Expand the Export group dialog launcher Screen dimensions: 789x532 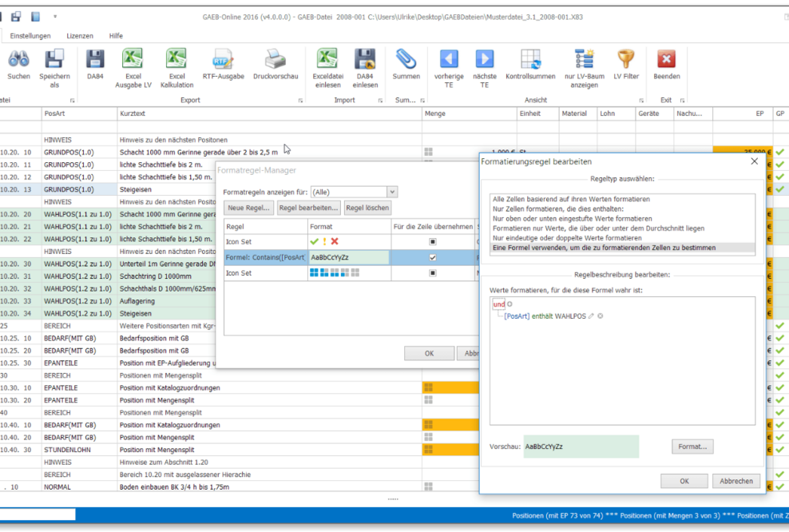pos(300,101)
